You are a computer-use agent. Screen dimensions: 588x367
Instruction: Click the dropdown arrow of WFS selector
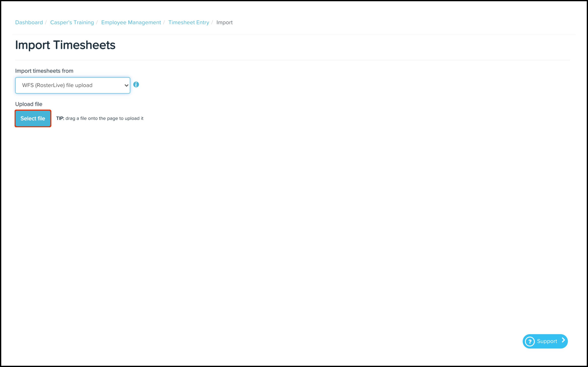[126, 85]
